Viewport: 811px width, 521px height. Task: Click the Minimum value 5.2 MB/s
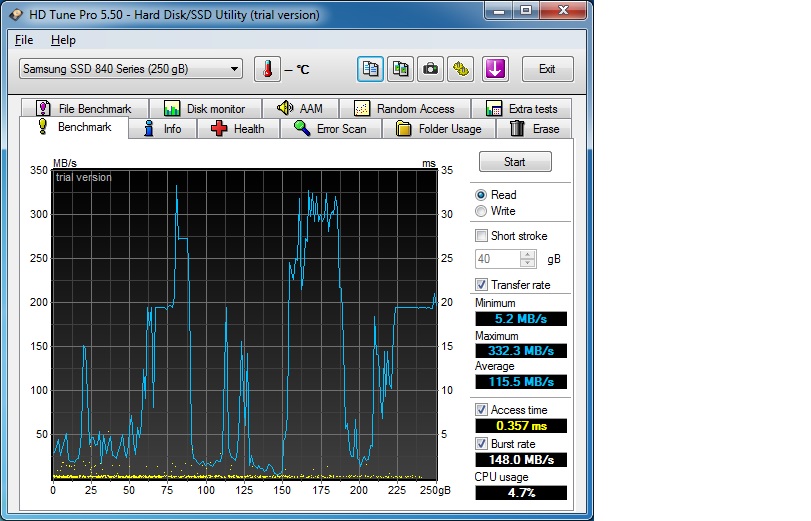tap(521, 319)
